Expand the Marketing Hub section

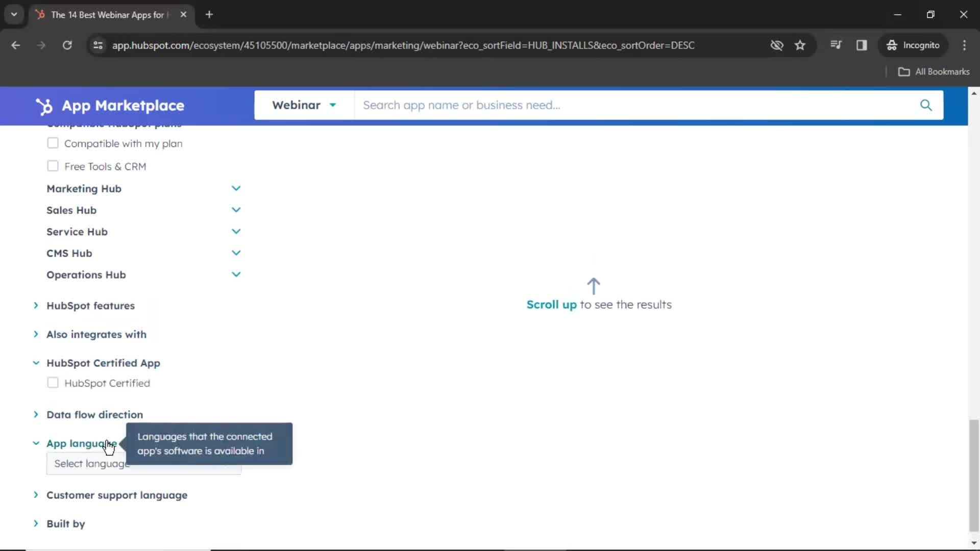236,188
